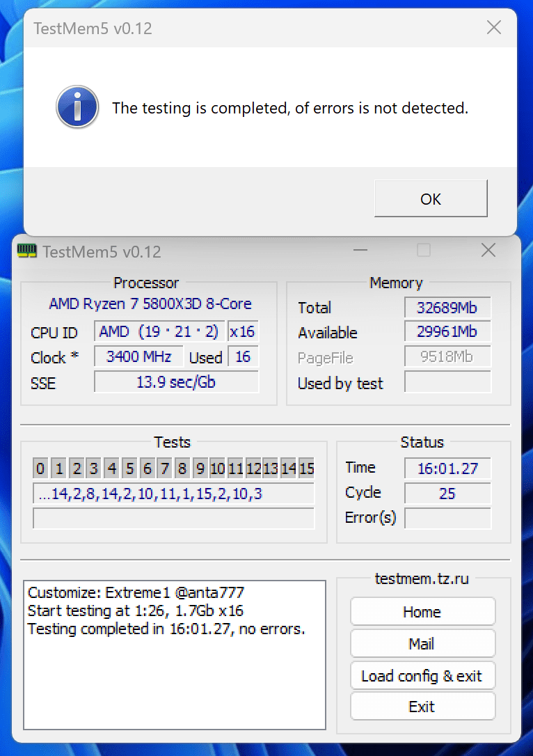
Task: Click the TestMem5 memory chip title icon
Action: click(x=27, y=251)
